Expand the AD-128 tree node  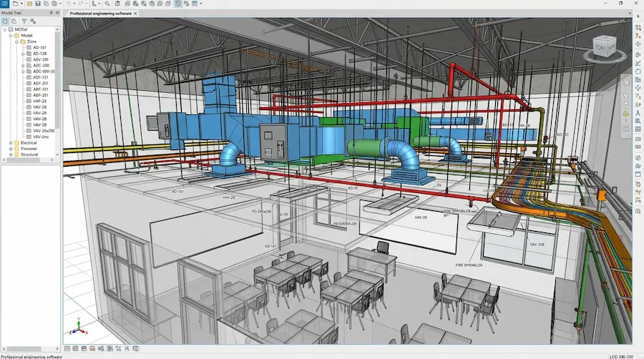(x=23, y=54)
